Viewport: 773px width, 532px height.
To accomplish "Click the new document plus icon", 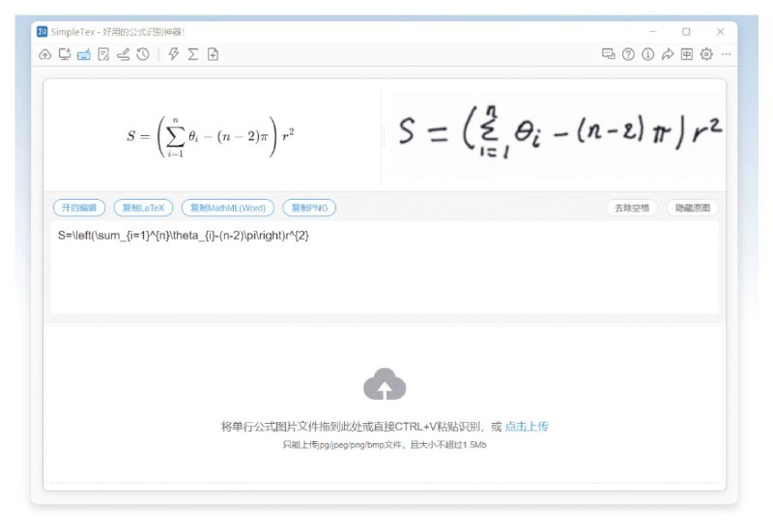I will pos(213,54).
